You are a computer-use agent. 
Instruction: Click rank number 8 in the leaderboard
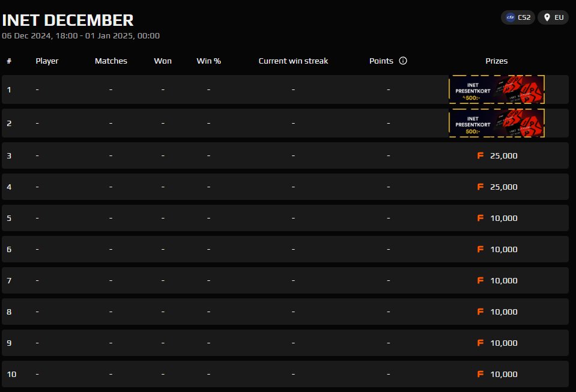(x=9, y=312)
